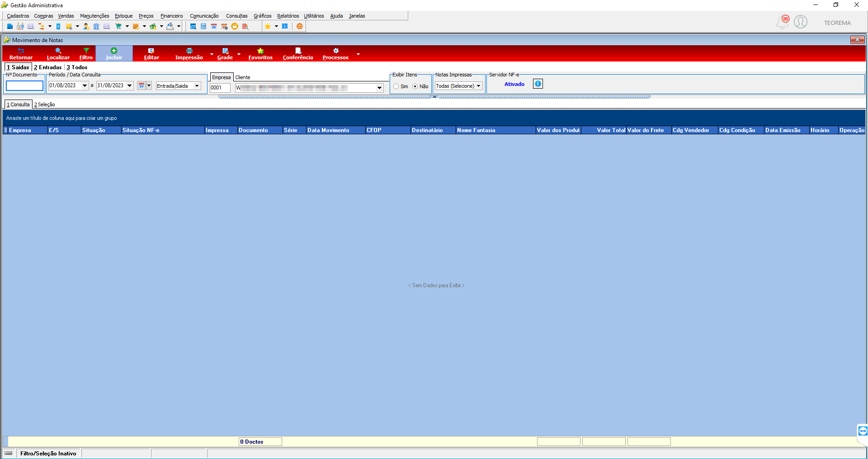The height and width of the screenshot is (459, 868).
Task: Click the Retornar toolbar button
Action: [x=21, y=54]
